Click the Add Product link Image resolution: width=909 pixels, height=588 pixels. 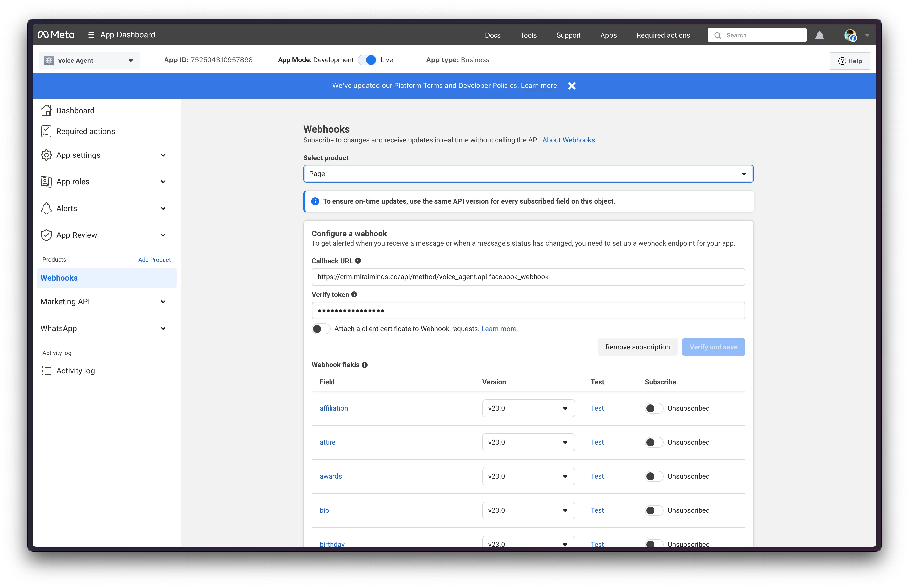point(154,260)
